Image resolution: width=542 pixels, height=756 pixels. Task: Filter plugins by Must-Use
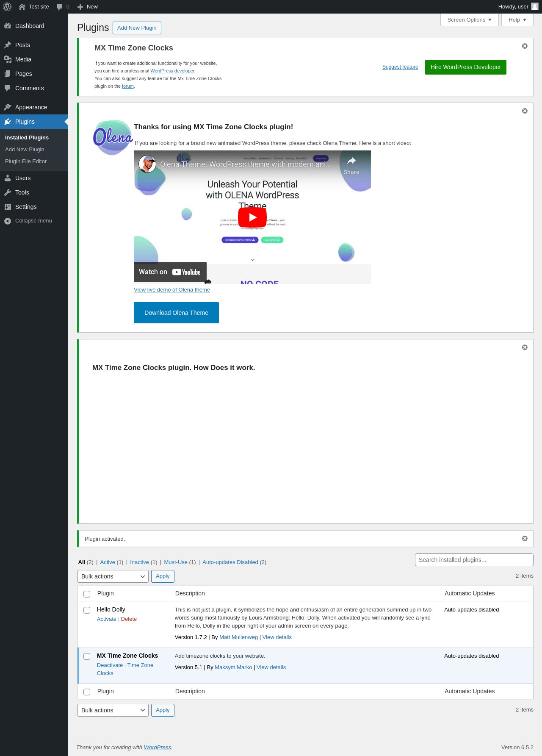176,562
